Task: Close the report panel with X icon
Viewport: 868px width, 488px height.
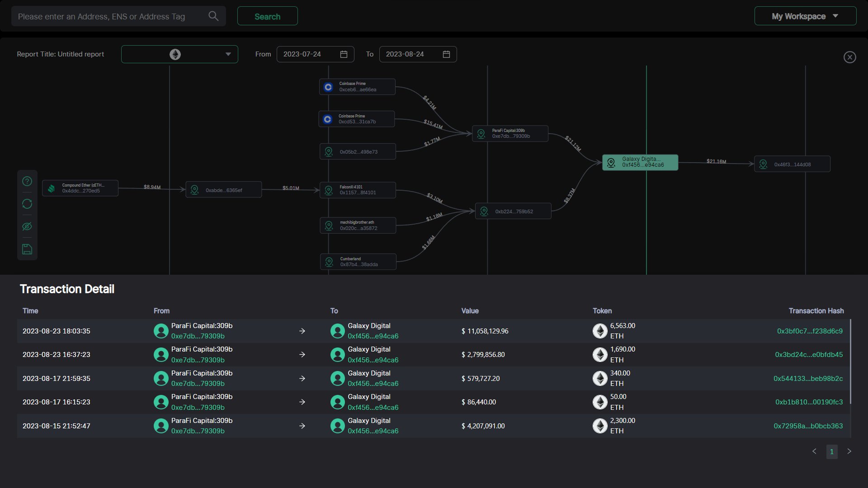Action: [x=849, y=57]
